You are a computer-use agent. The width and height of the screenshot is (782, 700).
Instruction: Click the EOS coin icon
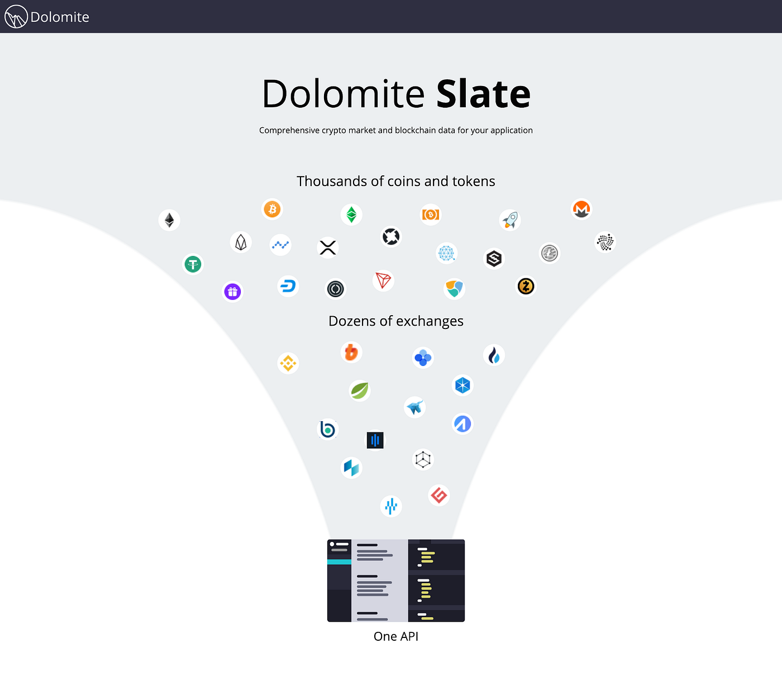point(240,242)
